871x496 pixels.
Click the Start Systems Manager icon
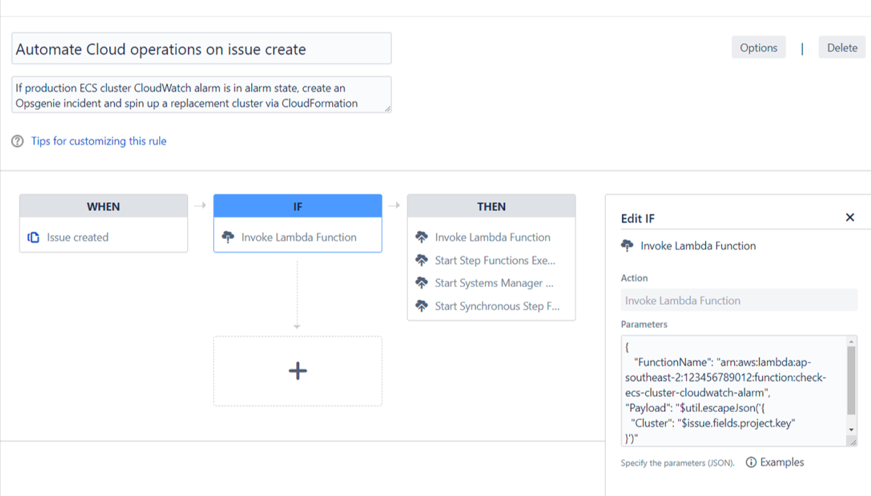[422, 284]
